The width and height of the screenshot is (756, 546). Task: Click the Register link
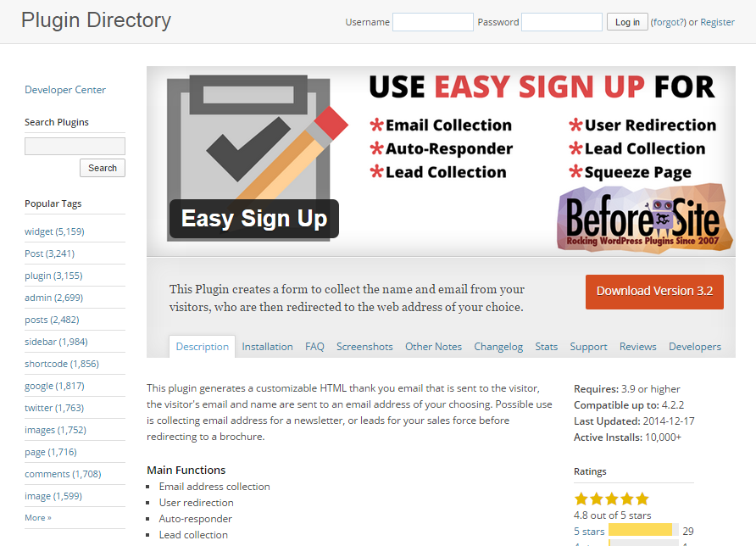pyautogui.click(x=717, y=22)
